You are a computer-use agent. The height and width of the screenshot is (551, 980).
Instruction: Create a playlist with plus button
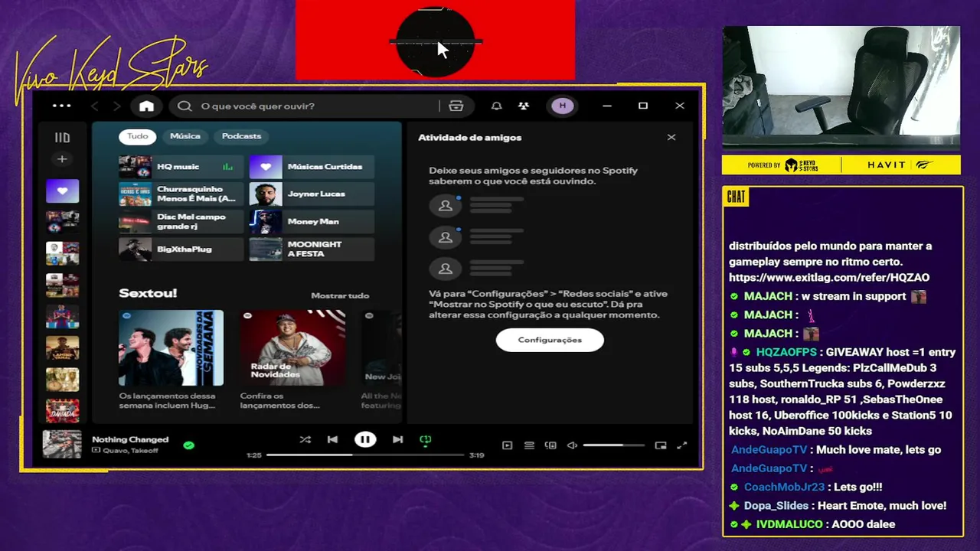[62, 159]
